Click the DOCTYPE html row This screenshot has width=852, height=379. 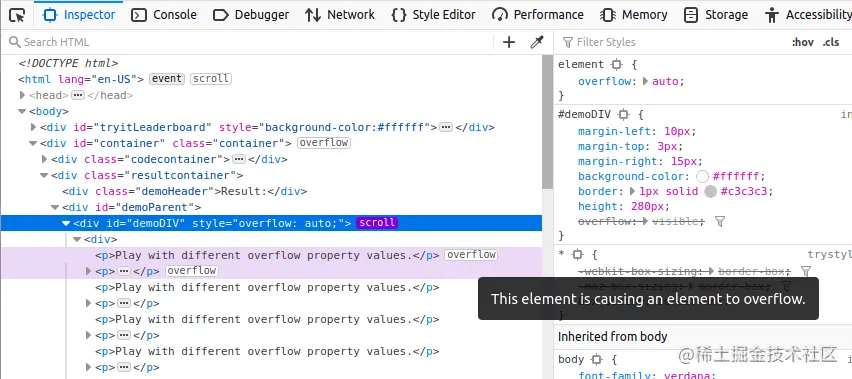tap(68, 63)
